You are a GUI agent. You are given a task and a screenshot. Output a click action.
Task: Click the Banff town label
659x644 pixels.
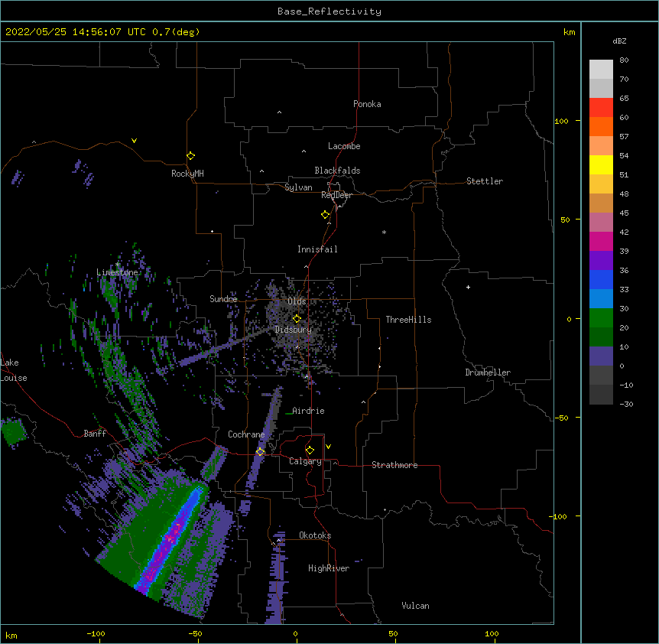[x=95, y=434]
